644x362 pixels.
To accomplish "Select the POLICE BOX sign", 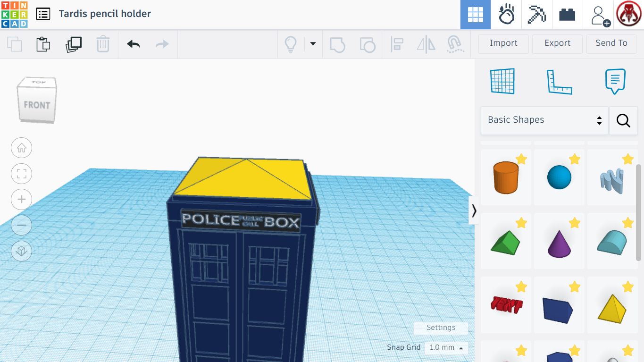I will (241, 221).
